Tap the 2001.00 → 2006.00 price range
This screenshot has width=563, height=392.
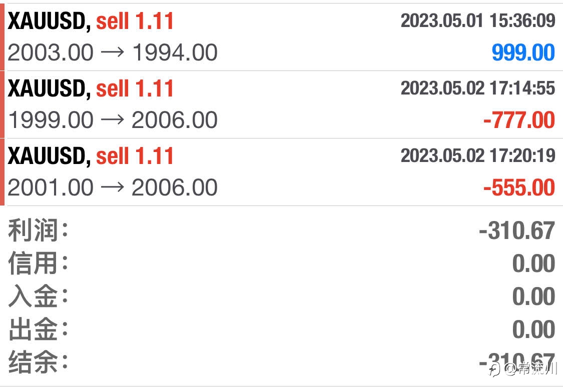pos(113,187)
